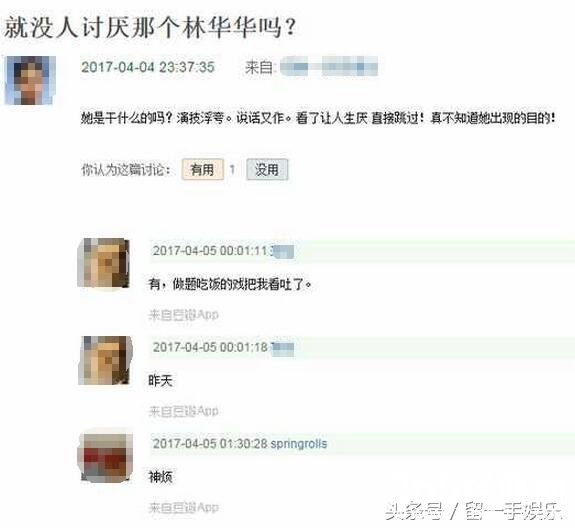Viewport: 575px width, 528px height.
Task: Click 来自豆瓣App under the 昨天 reply
Action: [183, 411]
